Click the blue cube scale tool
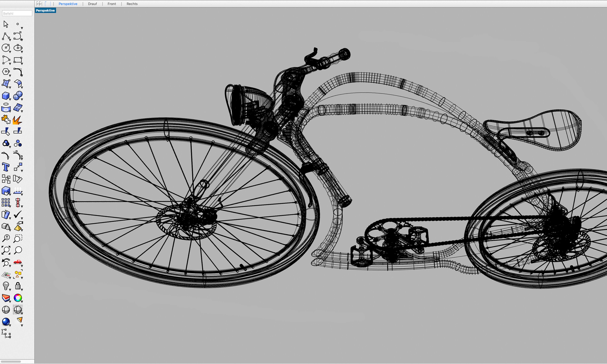This screenshot has height=364, width=607. click(6, 191)
